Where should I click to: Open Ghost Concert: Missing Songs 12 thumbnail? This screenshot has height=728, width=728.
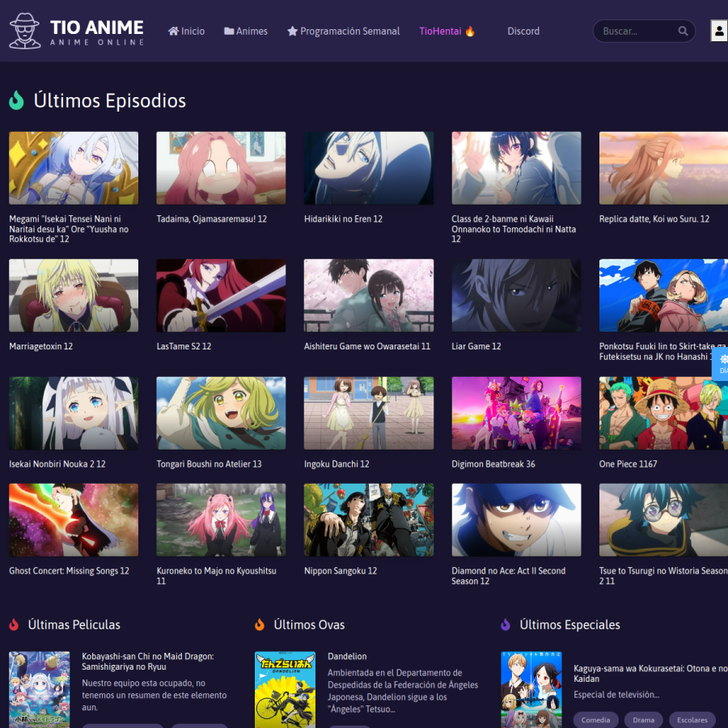pyautogui.click(x=74, y=520)
